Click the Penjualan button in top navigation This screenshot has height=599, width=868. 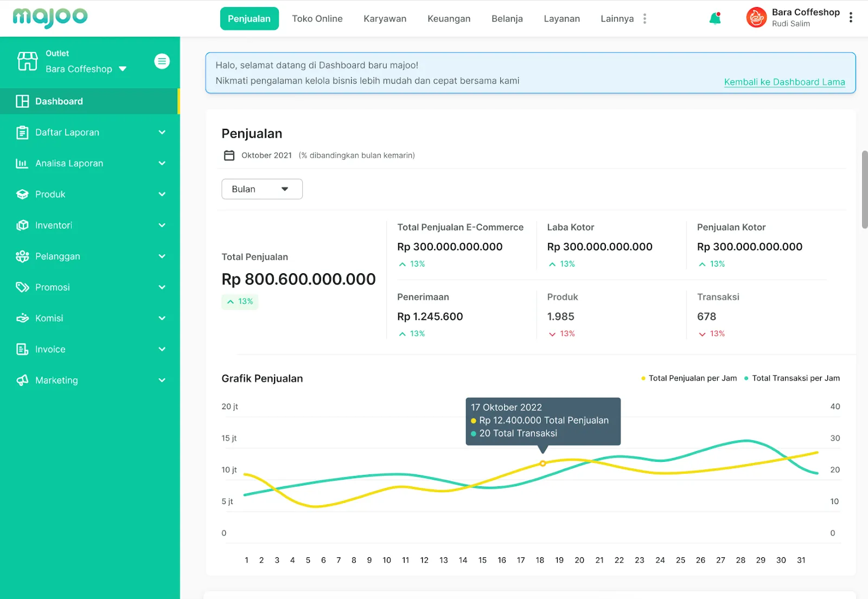pyautogui.click(x=249, y=18)
